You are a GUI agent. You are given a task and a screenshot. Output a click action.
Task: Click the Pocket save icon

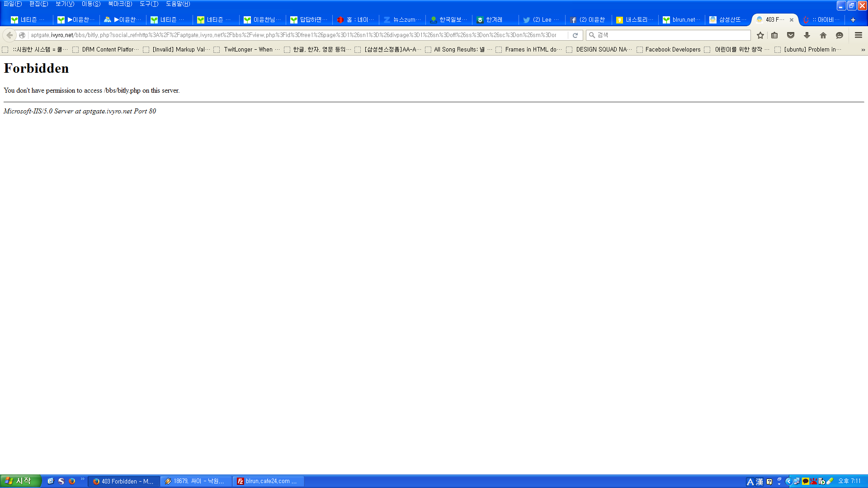point(791,35)
